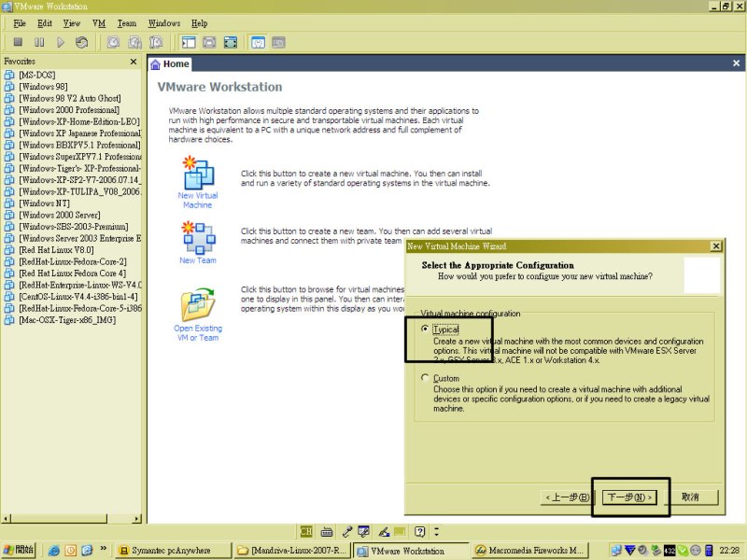Screen dimensions: 747x560
Task: Open the Edit menu
Action: click(45, 23)
